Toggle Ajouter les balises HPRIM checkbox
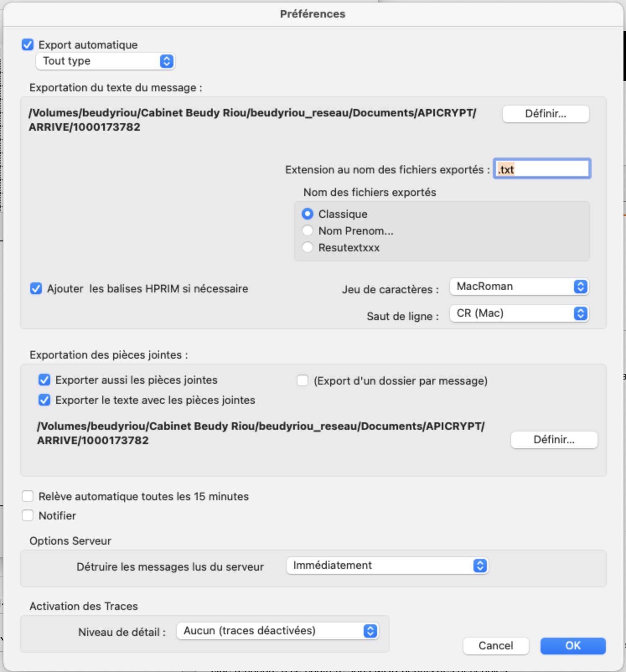 (36, 288)
